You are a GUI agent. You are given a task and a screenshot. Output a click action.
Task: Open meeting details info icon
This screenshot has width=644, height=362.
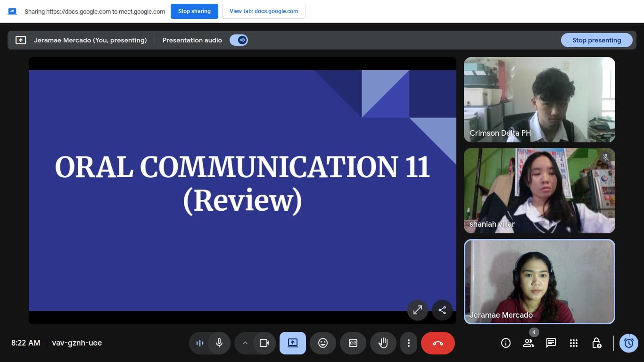pos(506,343)
